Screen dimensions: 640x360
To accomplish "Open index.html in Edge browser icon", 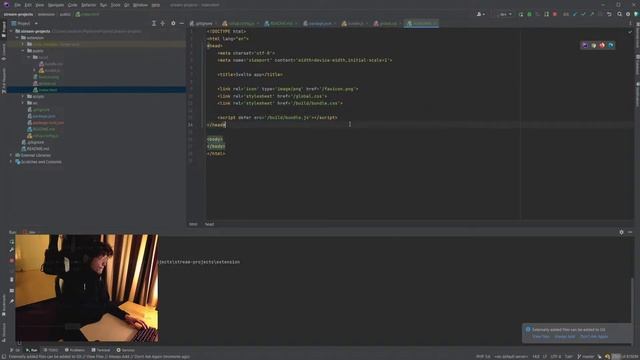I will (611, 45).
